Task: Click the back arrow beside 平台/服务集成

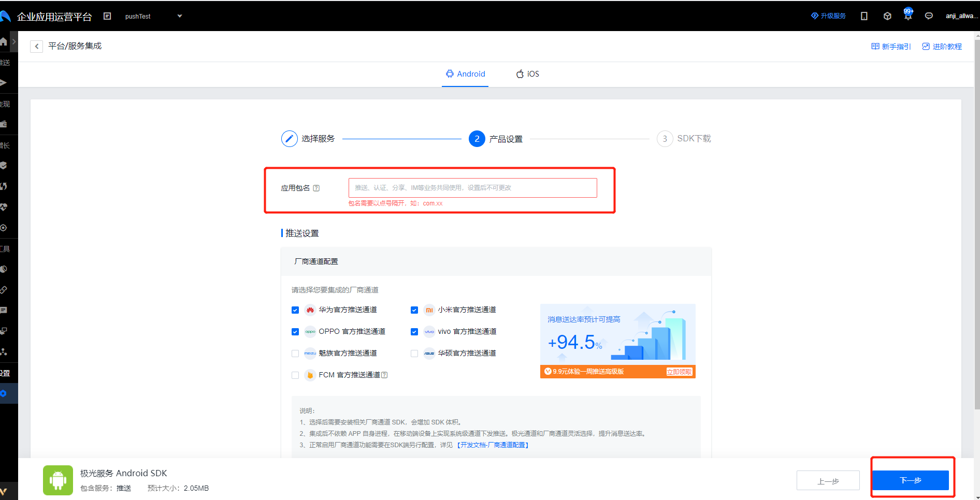Action: pos(36,47)
